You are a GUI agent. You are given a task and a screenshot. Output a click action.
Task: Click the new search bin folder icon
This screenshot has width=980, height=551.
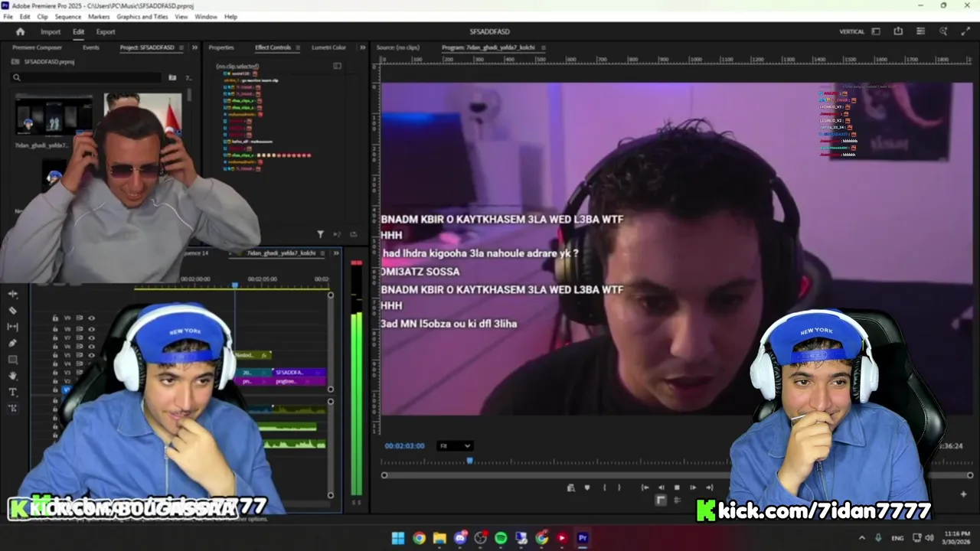coord(172,77)
